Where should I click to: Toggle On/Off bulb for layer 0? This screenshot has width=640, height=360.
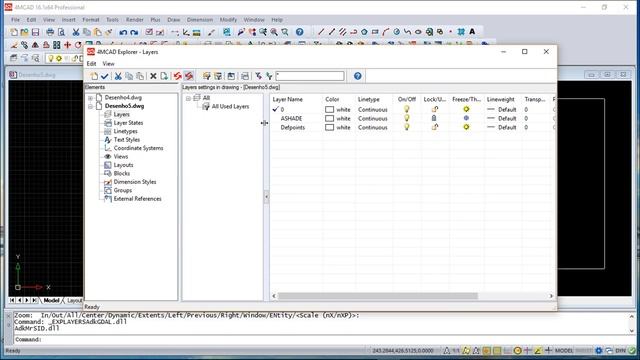point(407,109)
